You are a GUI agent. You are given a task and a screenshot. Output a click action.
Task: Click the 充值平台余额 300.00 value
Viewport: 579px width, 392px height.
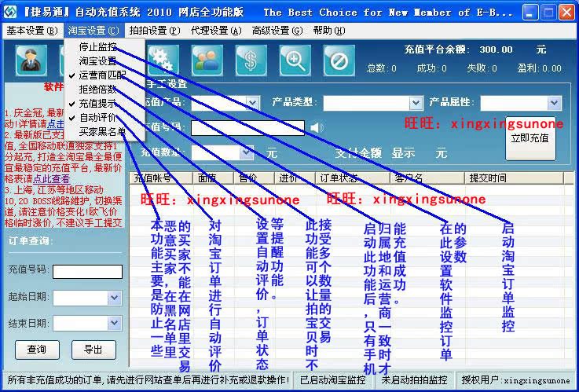pos(496,49)
